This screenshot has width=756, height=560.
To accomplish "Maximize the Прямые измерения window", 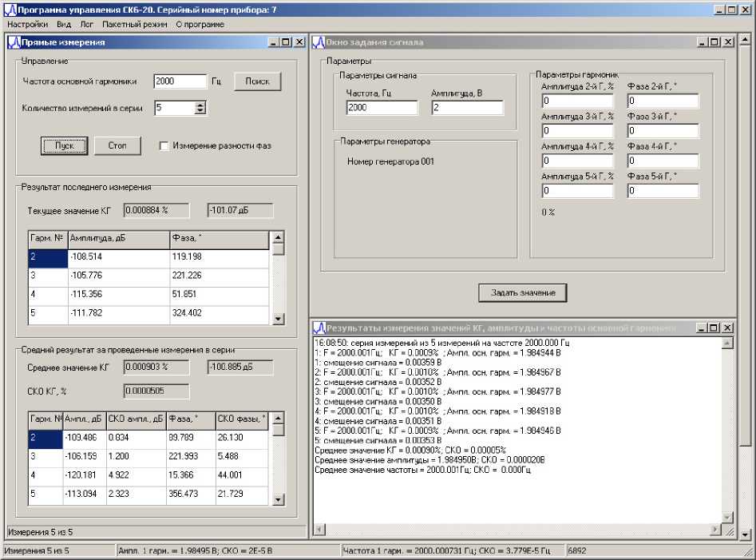I will click(287, 42).
